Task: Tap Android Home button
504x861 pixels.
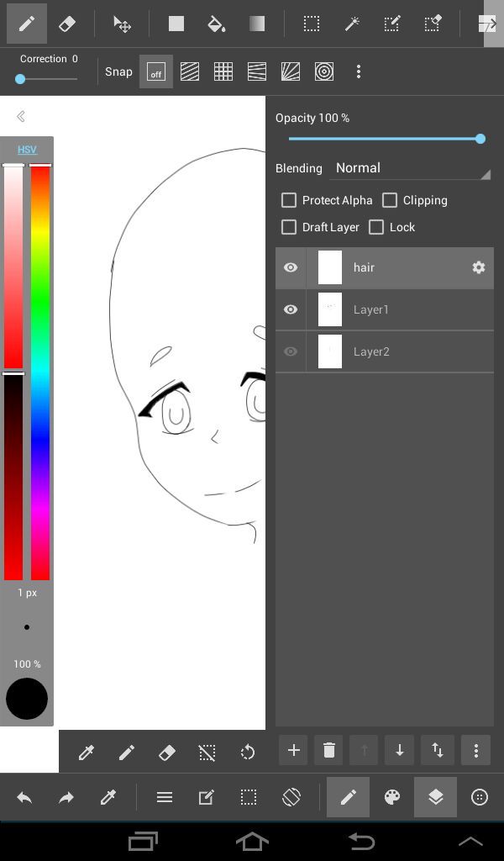Action: point(252,841)
